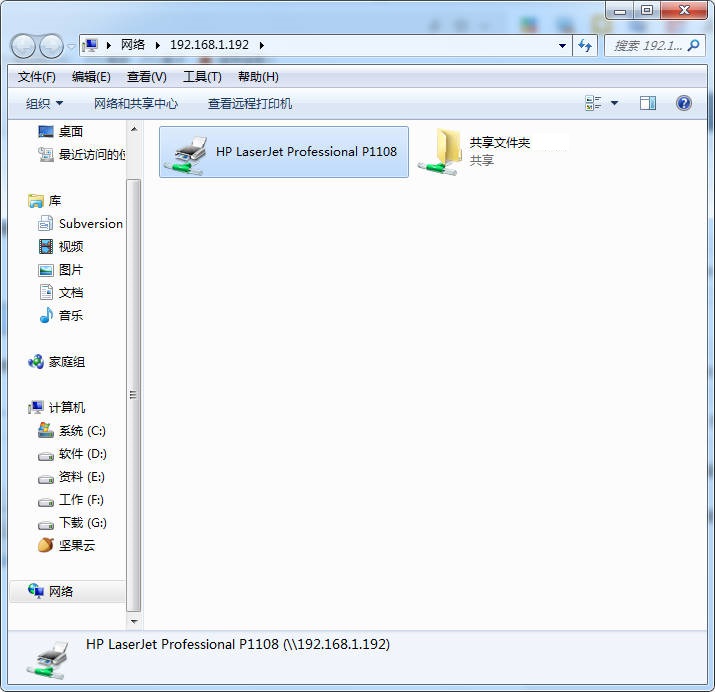
Task: Open Help via the blue question icon
Action: coord(683,103)
